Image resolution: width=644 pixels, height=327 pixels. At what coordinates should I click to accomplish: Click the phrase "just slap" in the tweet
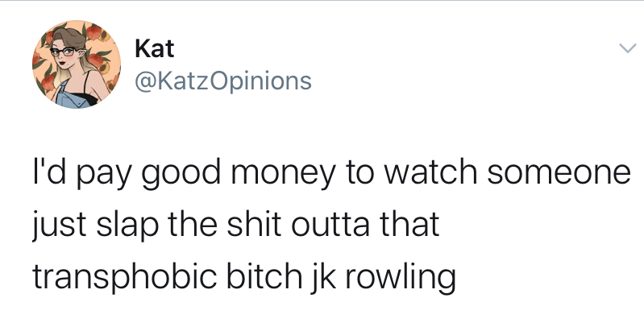coord(94,226)
